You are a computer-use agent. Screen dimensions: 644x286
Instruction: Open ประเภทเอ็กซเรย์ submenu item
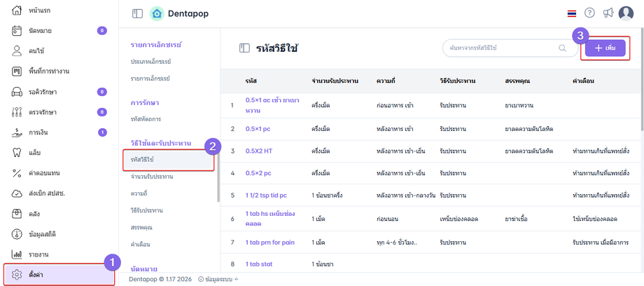click(152, 62)
